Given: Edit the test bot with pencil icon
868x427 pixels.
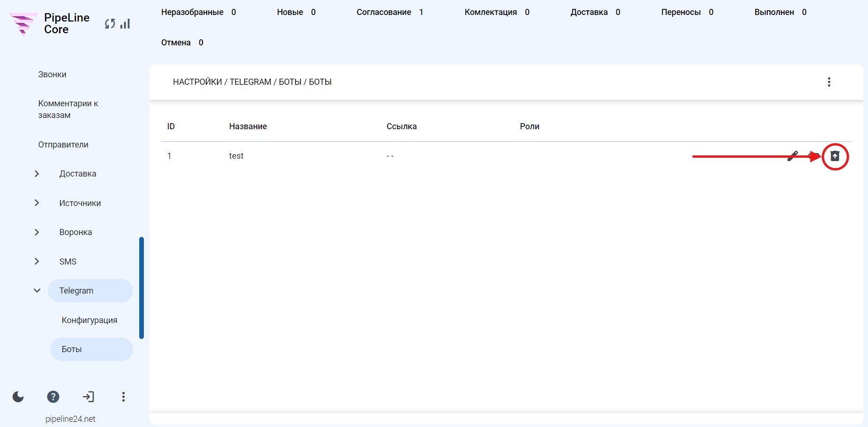Looking at the screenshot, I should 793,156.
